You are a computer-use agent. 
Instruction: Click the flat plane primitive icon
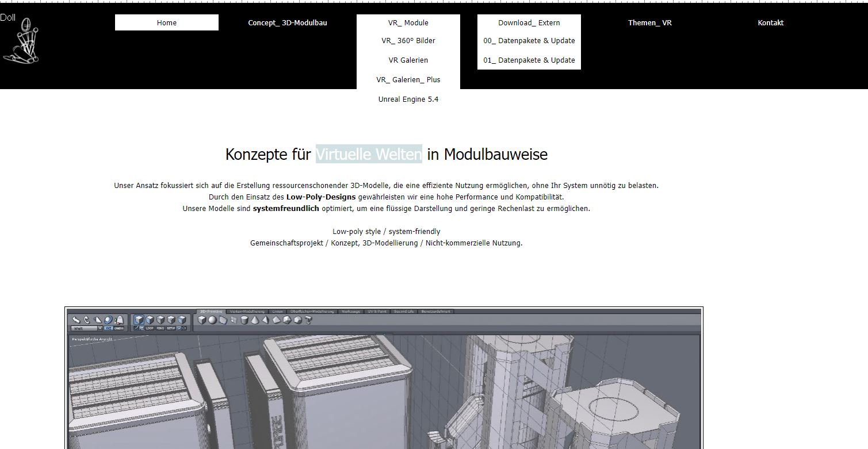pyautogui.click(x=223, y=320)
